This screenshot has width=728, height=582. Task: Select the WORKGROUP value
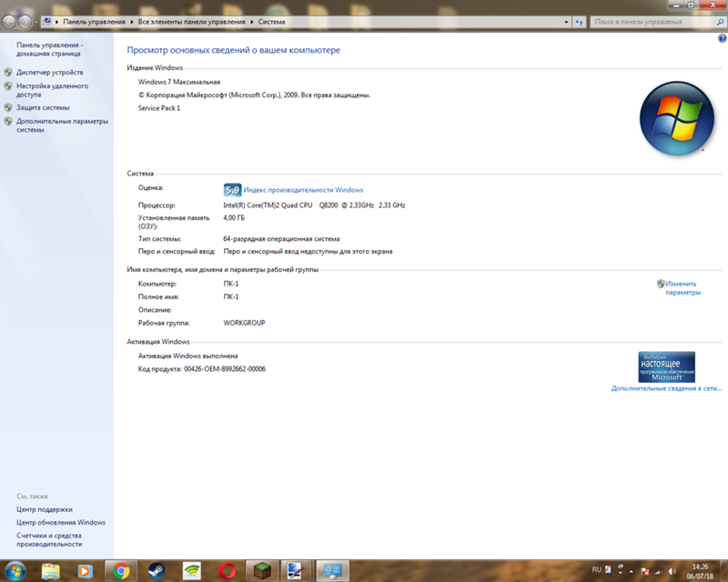pyautogui.click(x=244, y=323)
